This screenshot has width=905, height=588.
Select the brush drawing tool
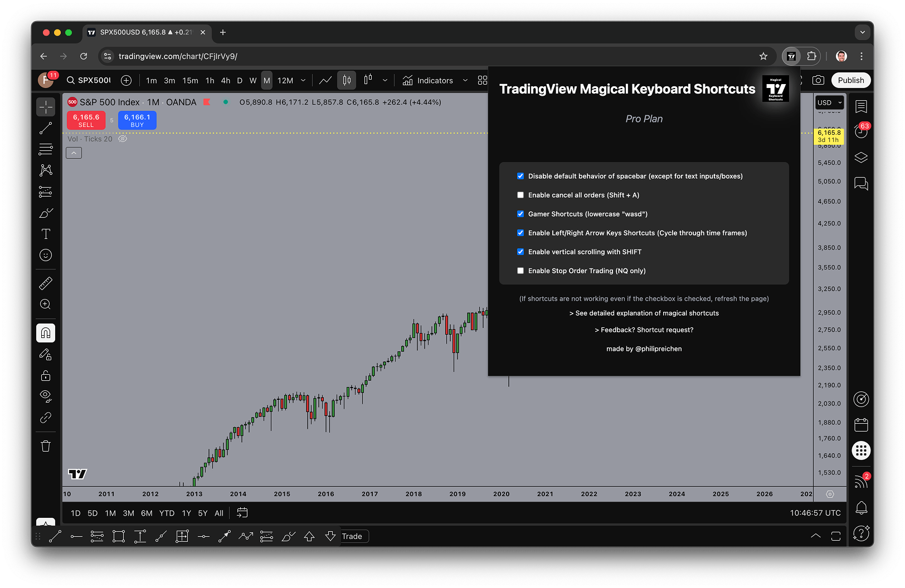click(x=46, y=213)
